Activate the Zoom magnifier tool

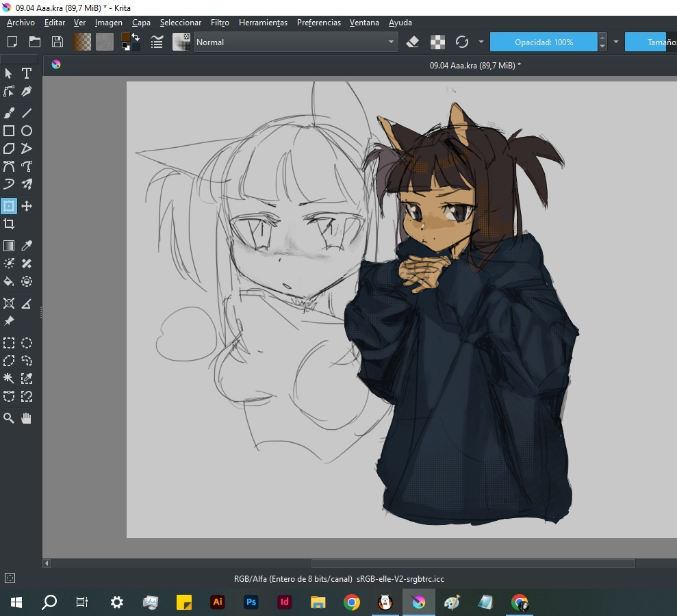coord(9,418)
